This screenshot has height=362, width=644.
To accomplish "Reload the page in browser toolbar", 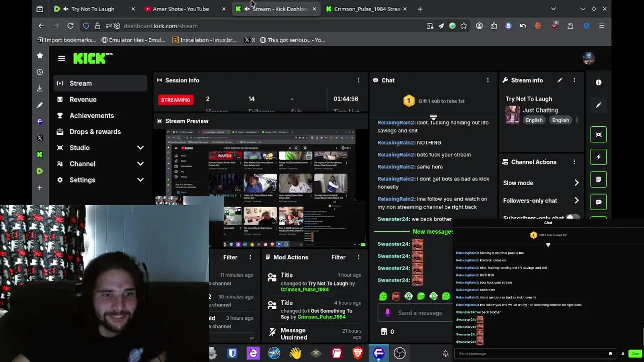I will click(70, 26).
